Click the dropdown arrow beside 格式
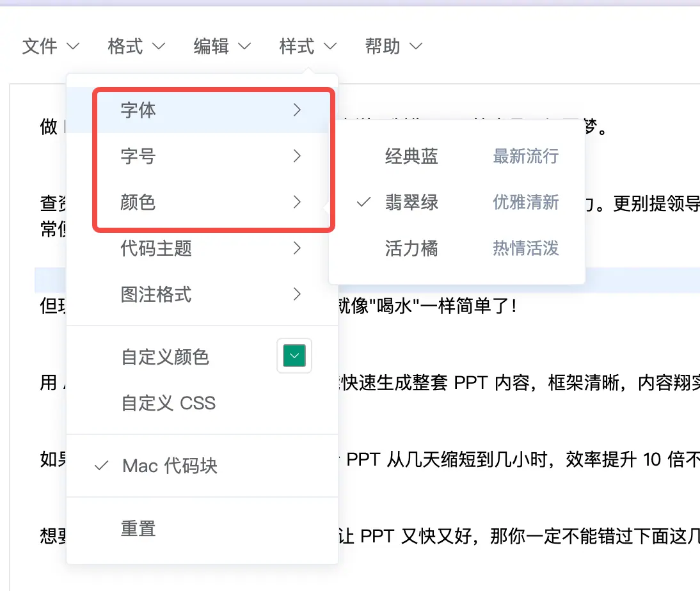This screenshot has width=700, height=591. (159, 46)
